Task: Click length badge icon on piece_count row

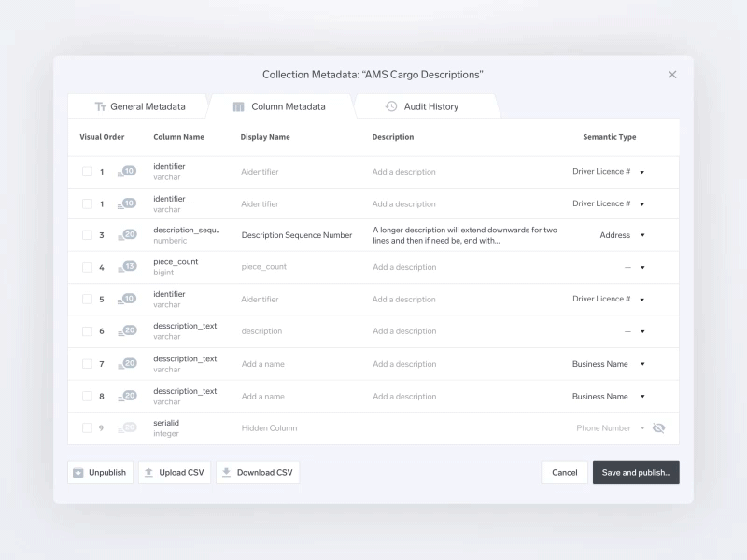Action: (127, 267)
